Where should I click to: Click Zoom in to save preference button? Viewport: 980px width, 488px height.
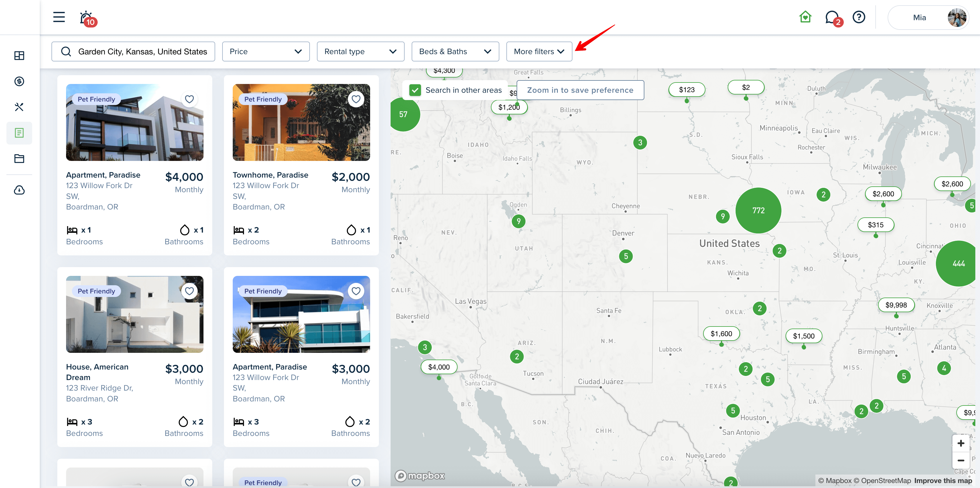pos(580,90)
